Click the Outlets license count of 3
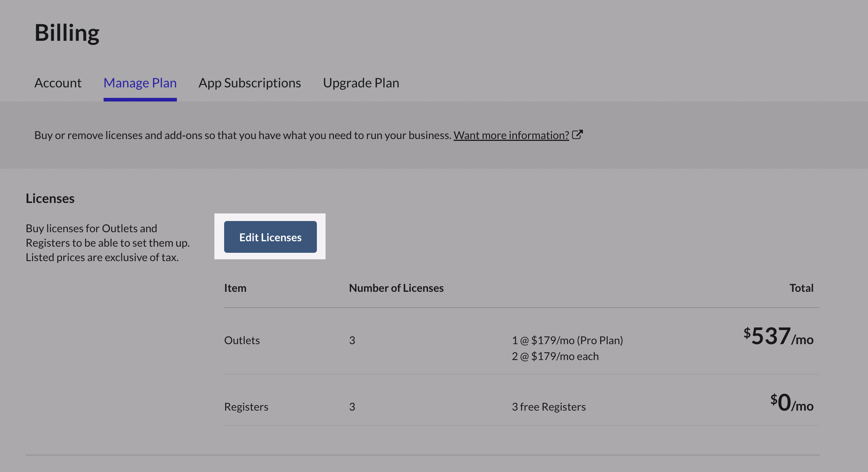The image size is (868, 472). pos(352,340)
